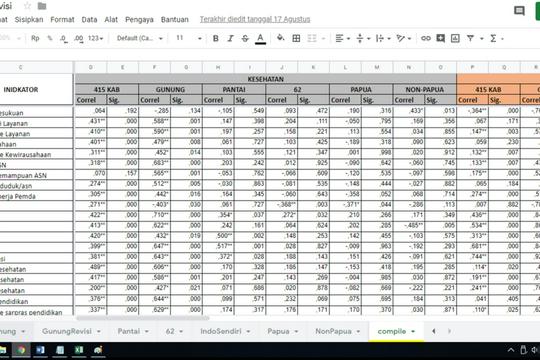Image resolution: width=540 pixels, height=360 pixels.
Task: Select the KESEHATAN header cell
Action: pos(266,79)
